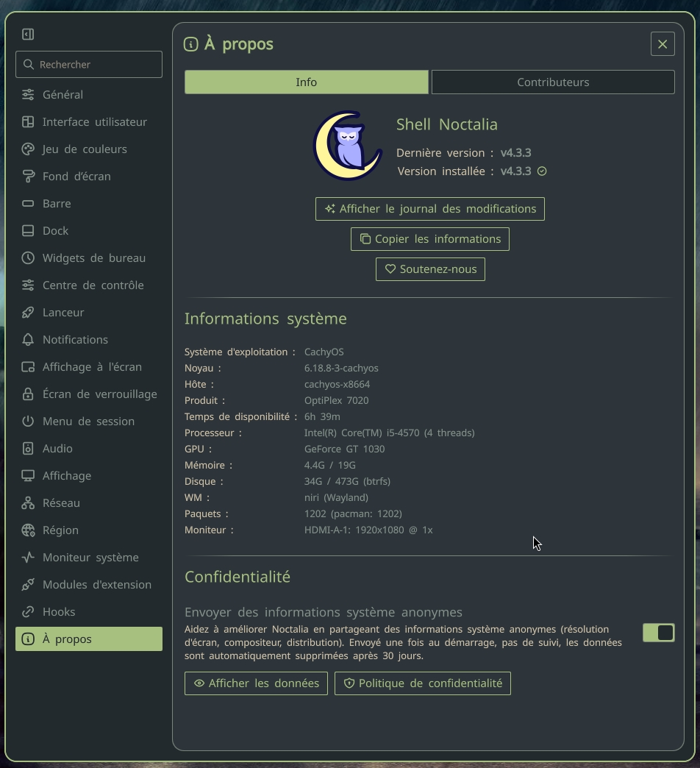Switch to the Contributeurs tab

pyautogui.click(x=553, y=82)
